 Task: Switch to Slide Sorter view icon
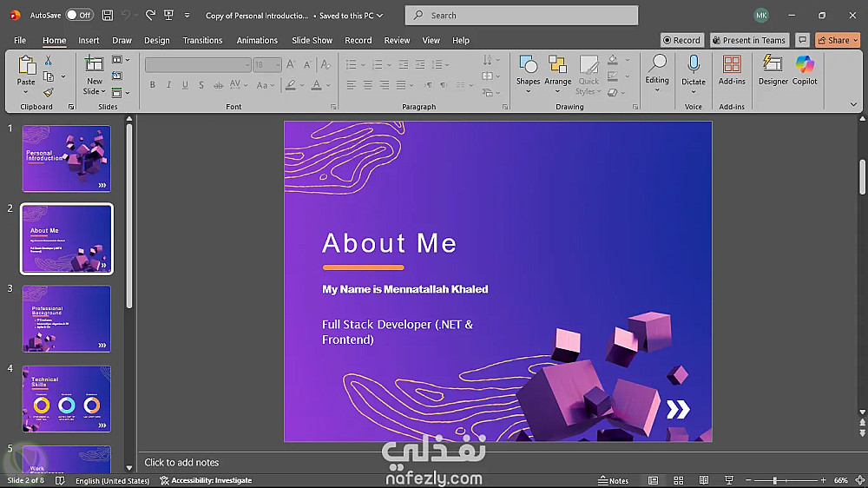click(679, 480)
